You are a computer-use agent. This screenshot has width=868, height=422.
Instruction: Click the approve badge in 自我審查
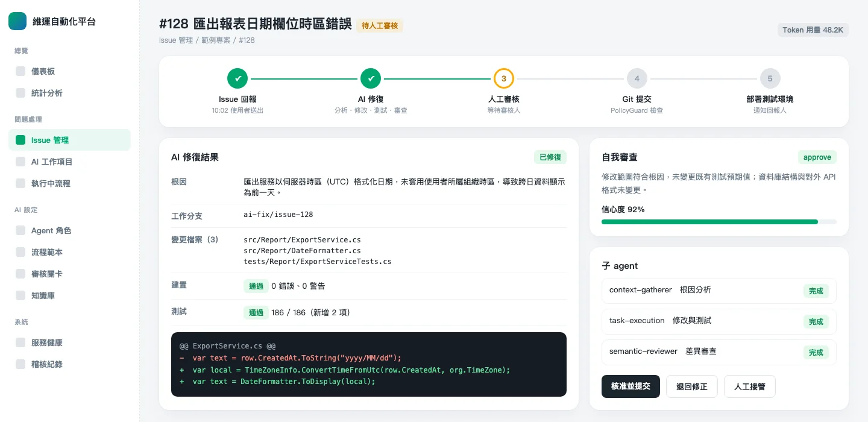tap(817, 157)
